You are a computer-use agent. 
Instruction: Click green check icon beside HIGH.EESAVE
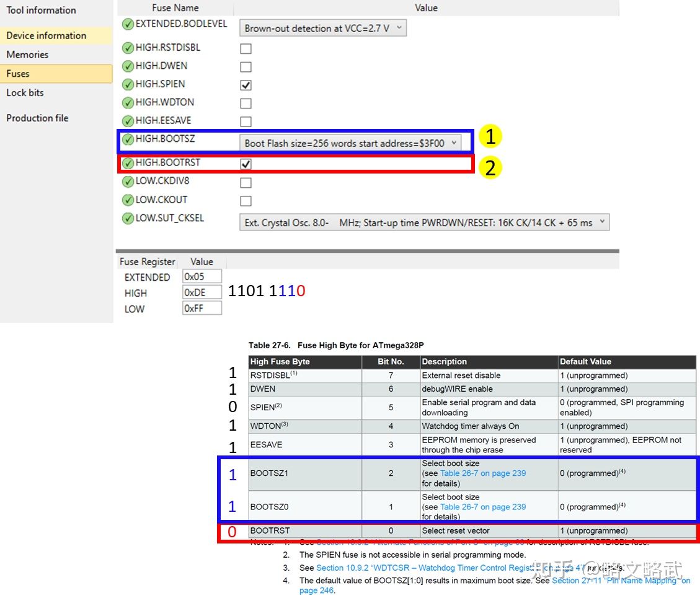point(128,121)
